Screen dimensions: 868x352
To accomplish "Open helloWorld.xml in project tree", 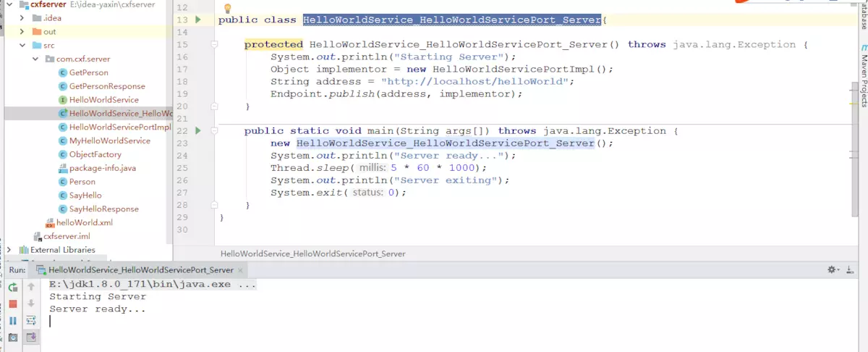I will coord(84,222).
